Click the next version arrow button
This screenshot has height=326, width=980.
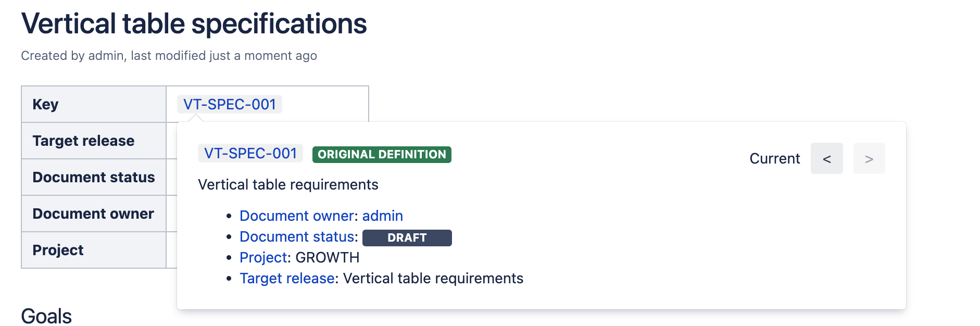(x=869, y=159)
